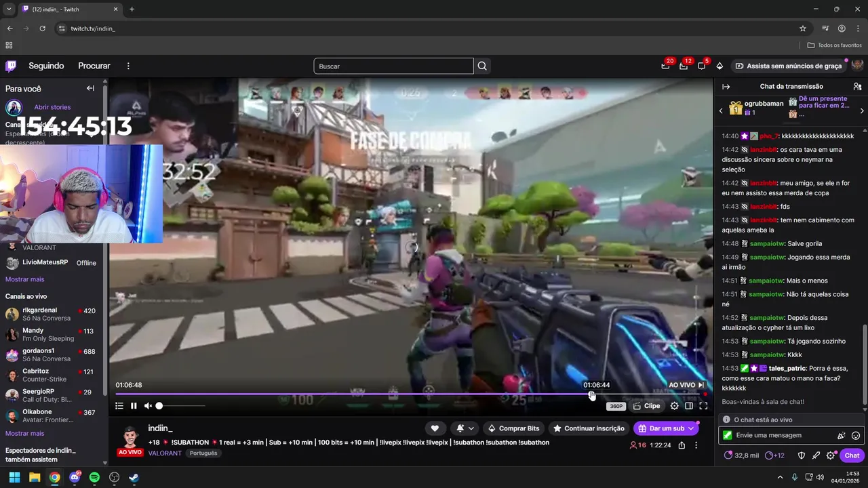
Task: Click the 360P quality badge
Action: [x=616, y=407]
